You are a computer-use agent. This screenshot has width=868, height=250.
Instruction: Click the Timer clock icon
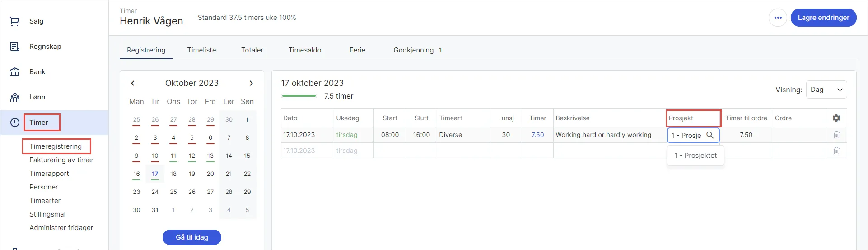[x=15, y=123]
